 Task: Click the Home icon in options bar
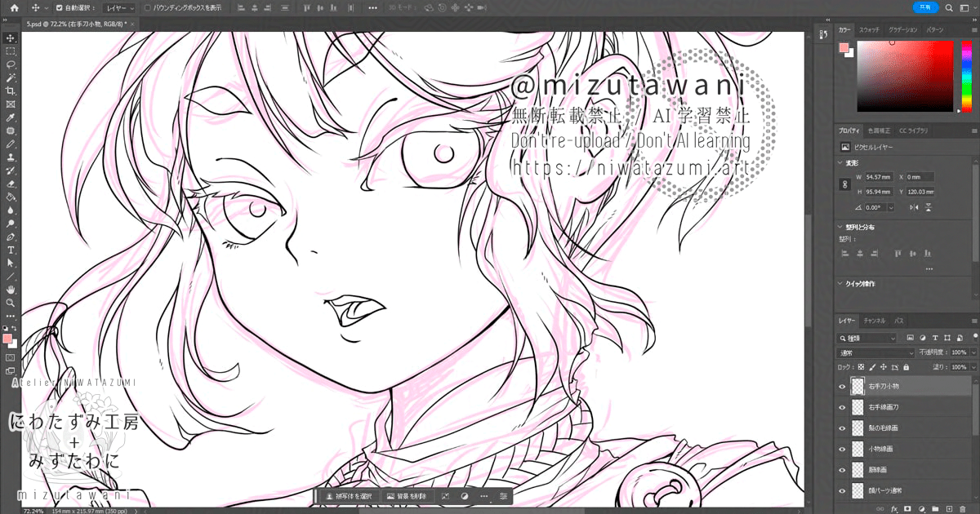pyautogui.click(x=14, y=7)
